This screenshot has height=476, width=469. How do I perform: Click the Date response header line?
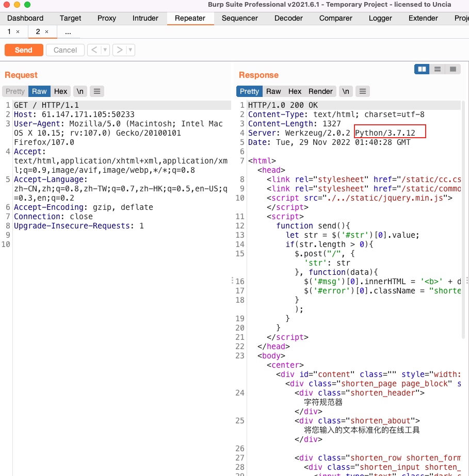tap(329, 142)
